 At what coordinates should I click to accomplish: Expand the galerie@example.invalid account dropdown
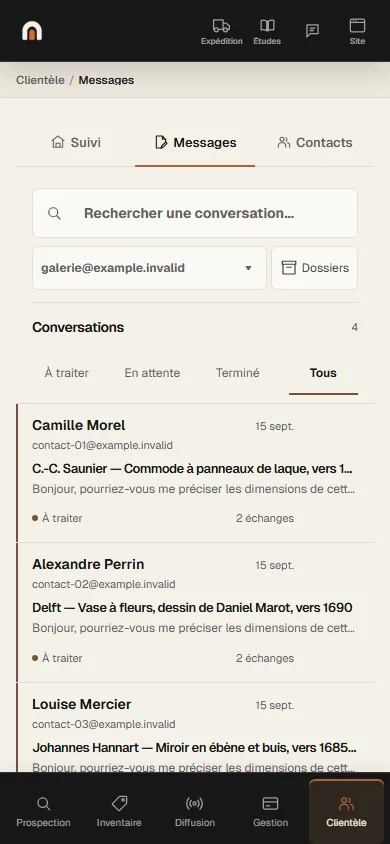(149, 268)
